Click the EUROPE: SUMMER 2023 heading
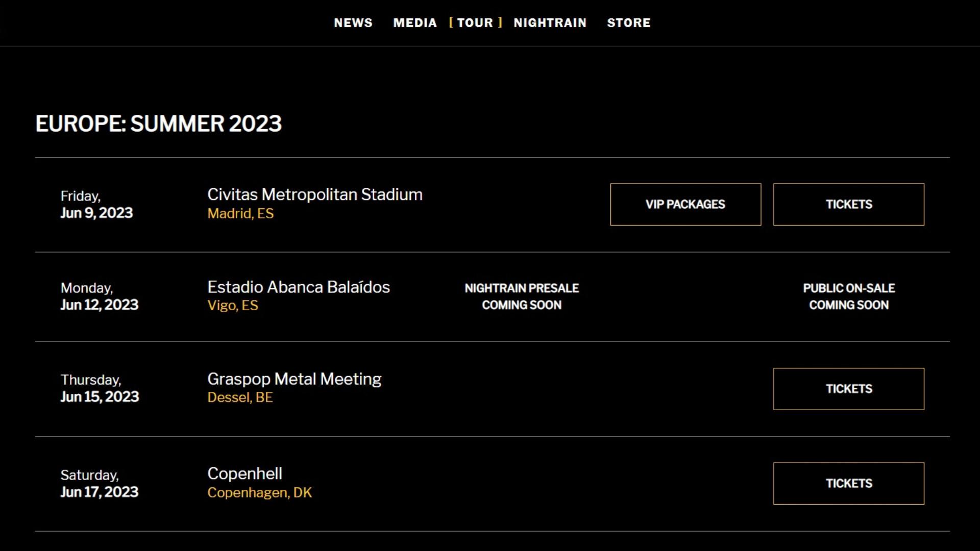Image resolution: width=980 pixels, height=551 pixels. click(158, 123)
